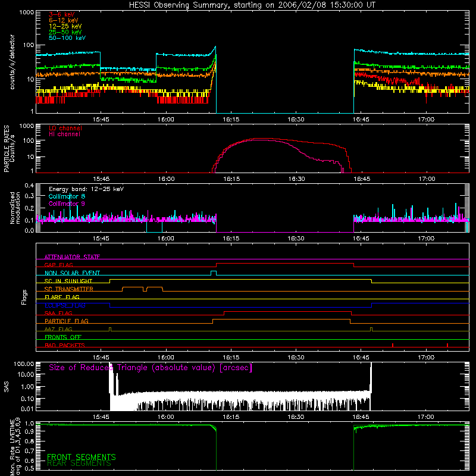Select the 25-50 keV legend label
This screenshot has height=476, width=476.
[x=65, y=32]
